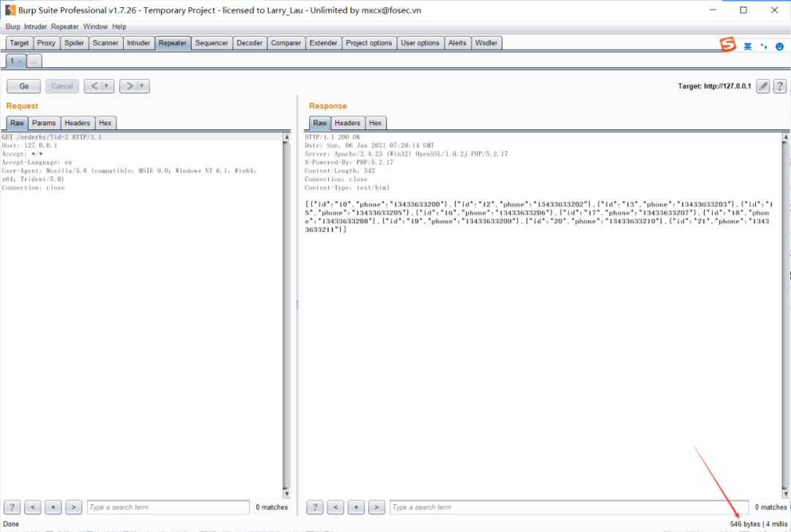Switch Request to Hex view
Viewport: 791px width, 532px height.
coord(105,123)
